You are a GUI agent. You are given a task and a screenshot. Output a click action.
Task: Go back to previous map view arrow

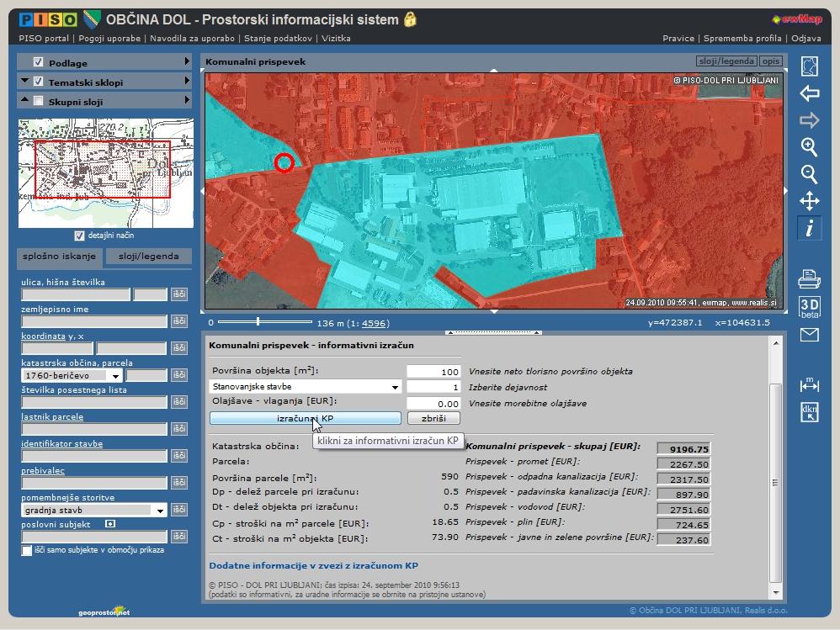click(x=809, y=93)
